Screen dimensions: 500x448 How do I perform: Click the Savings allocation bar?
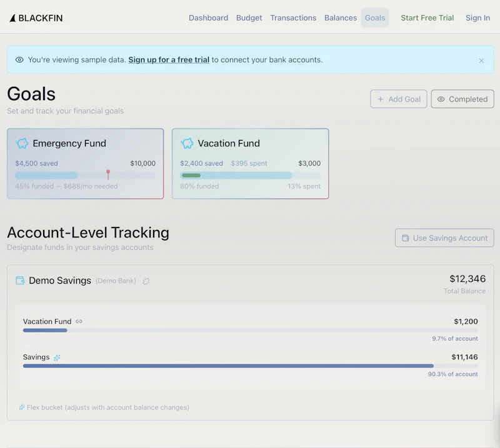pyautogui.click(x=251, y=366)
